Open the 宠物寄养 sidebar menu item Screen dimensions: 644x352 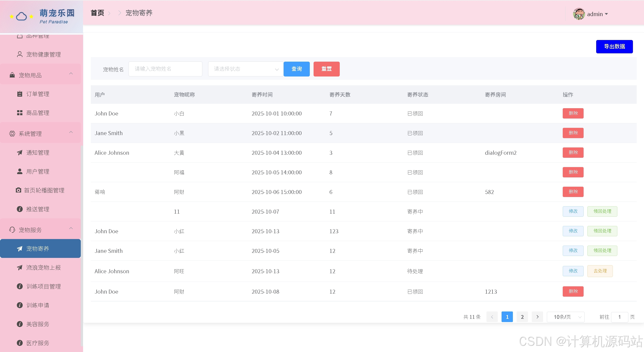[x=40, y=249]
